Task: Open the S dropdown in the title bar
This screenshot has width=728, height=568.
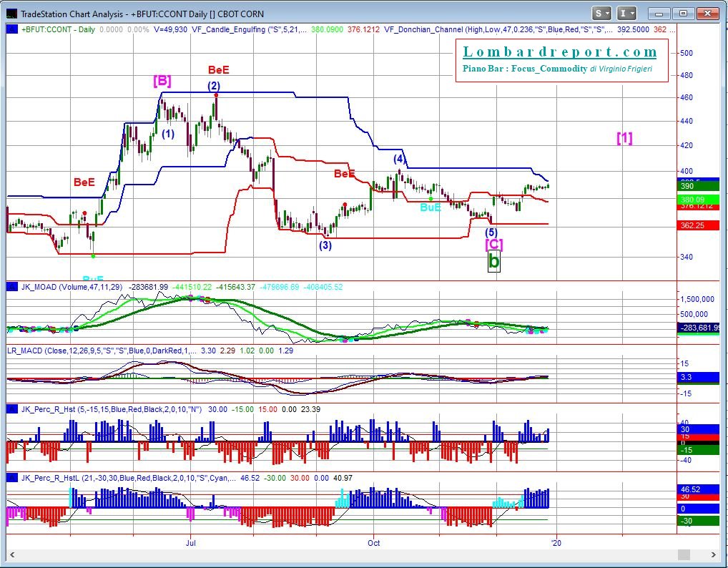Action: [x=603, y=14]
